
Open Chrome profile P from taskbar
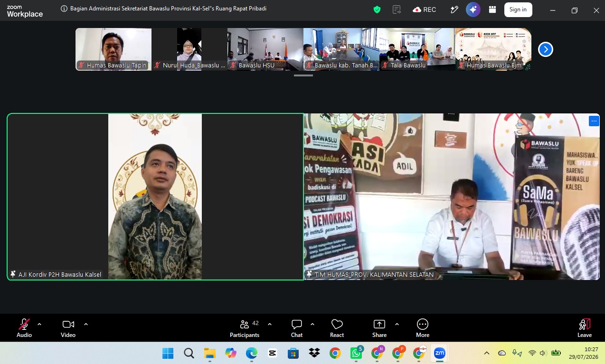point(398,353)
